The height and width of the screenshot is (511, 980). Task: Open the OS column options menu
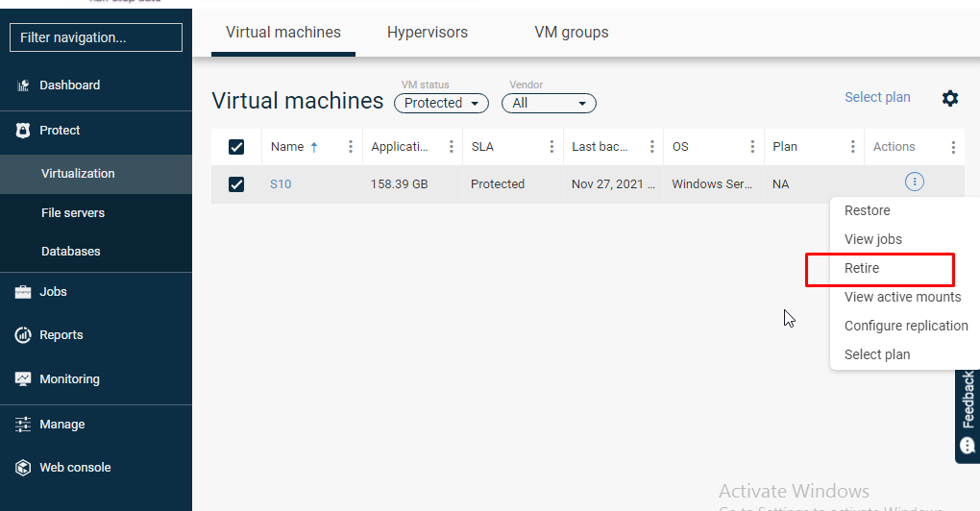click(x=752, y=147)
